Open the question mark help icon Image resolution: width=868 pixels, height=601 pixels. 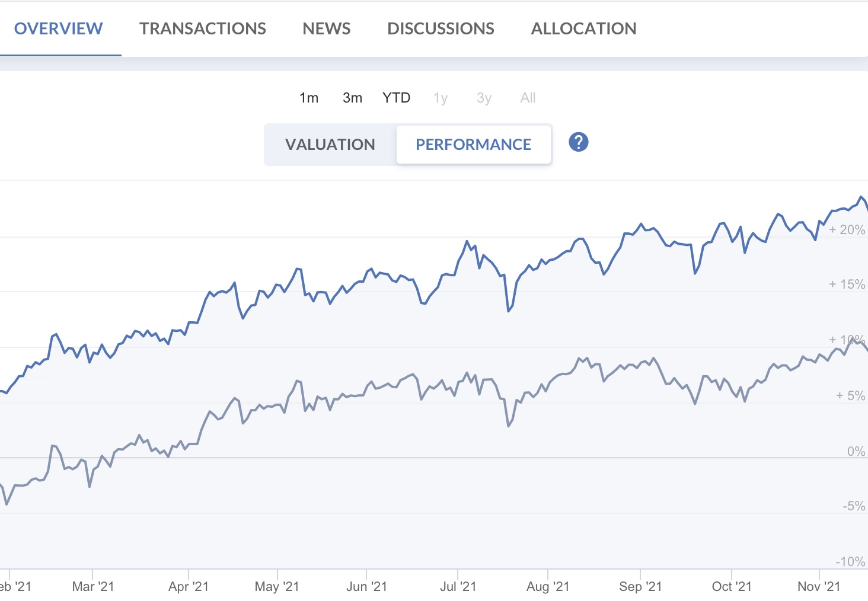tap(579, 142)
